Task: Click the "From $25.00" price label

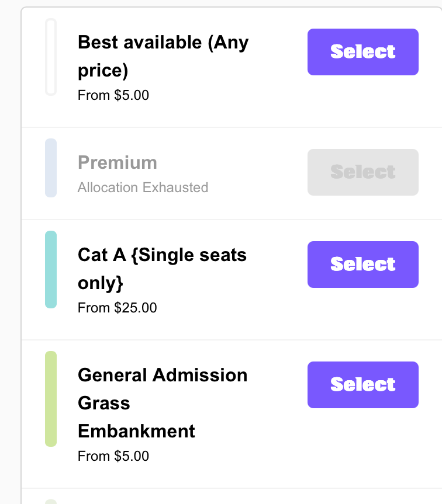Action: [117, 307]
